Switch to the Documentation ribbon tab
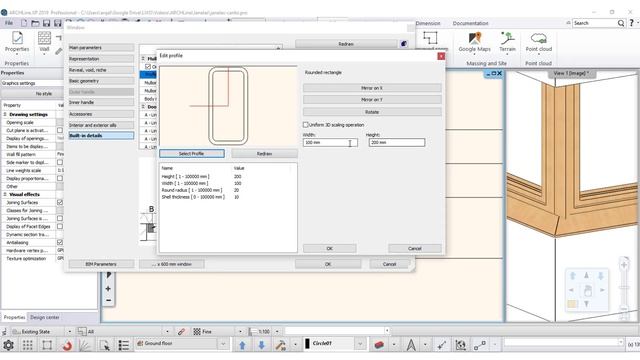 [x=470, y=23]
